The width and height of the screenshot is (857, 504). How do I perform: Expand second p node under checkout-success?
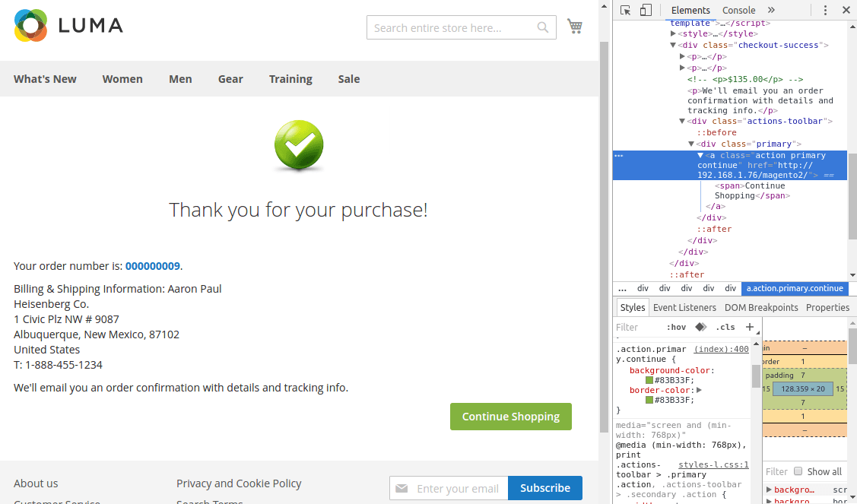click(x=682, y=68)
